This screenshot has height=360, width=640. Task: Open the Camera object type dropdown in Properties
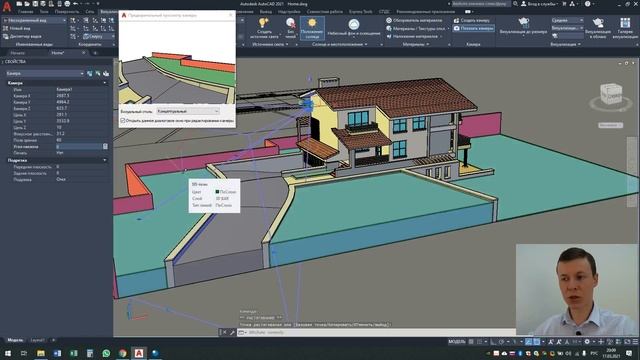[x=45, y=73]
